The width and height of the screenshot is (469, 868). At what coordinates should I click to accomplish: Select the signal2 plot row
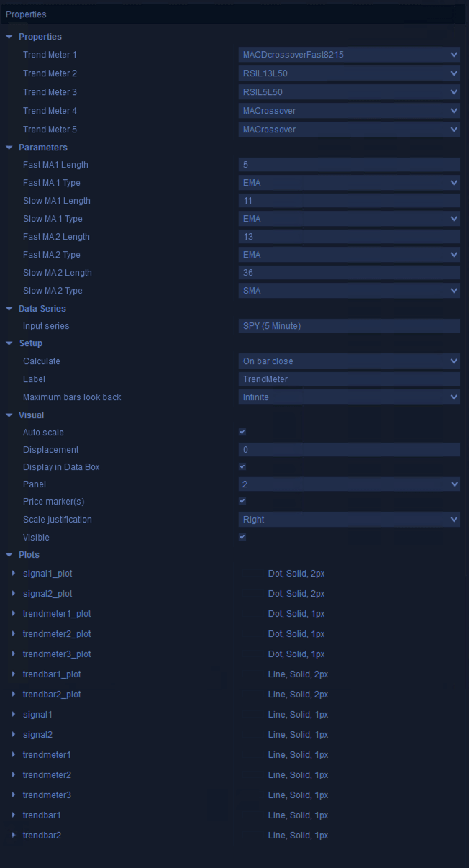point(37,735)
